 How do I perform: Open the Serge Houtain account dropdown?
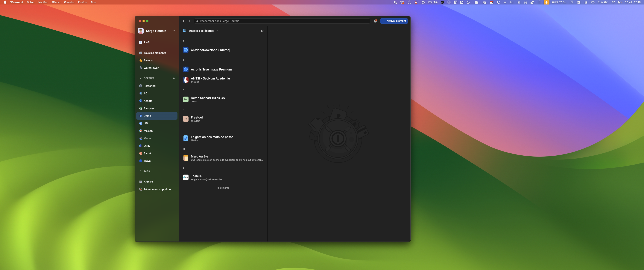pyautogui.click(x=157, y=31)
